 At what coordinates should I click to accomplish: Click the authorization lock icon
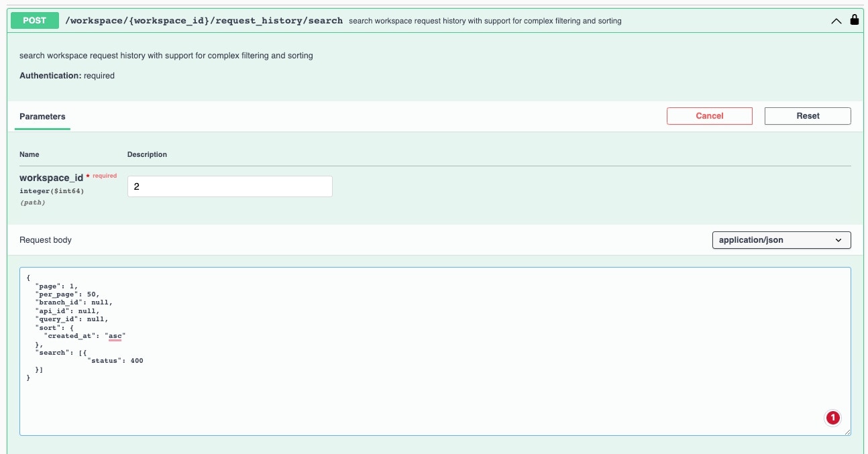click(x=854, y=20)
